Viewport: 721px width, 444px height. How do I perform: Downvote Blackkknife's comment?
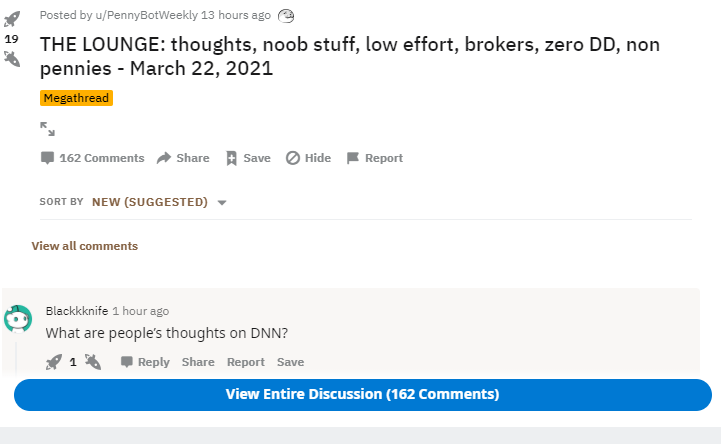point(92,362)
